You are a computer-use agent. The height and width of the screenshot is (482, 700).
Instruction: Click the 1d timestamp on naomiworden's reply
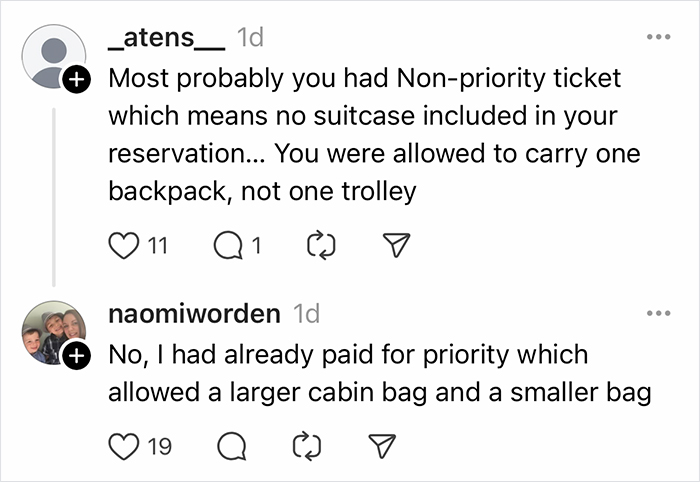(x=304, y=314)
